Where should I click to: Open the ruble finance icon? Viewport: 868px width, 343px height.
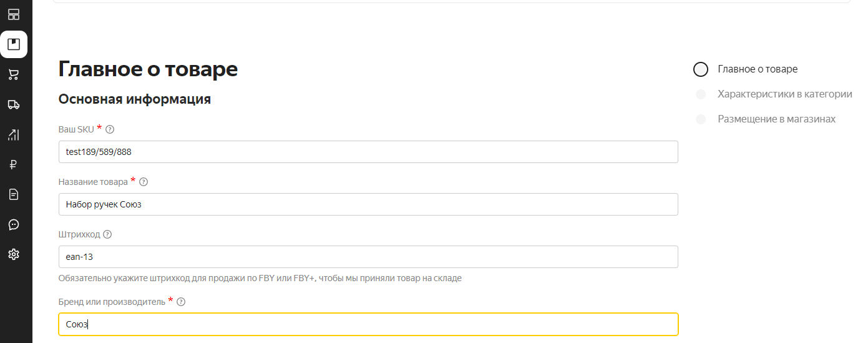point(14,164)
